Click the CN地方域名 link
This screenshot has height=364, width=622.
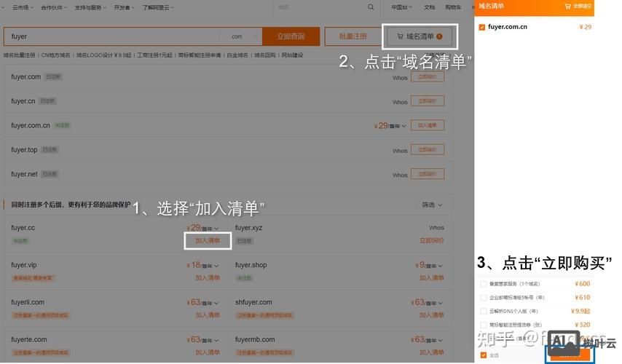[55, 55]
